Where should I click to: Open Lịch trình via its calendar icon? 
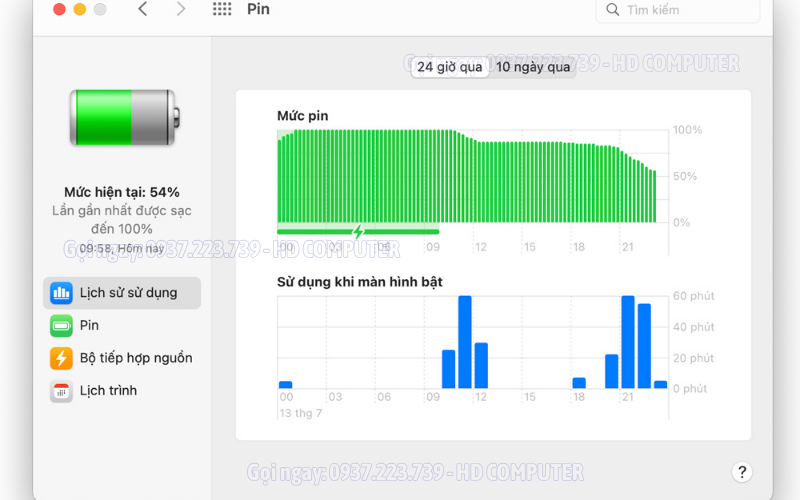coord(62,391)
